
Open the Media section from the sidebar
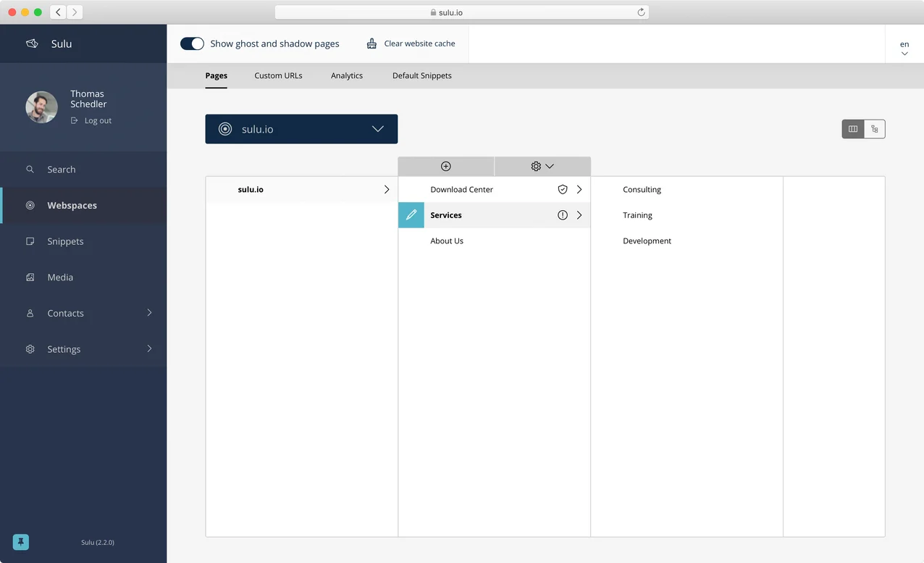click(59, 277)
